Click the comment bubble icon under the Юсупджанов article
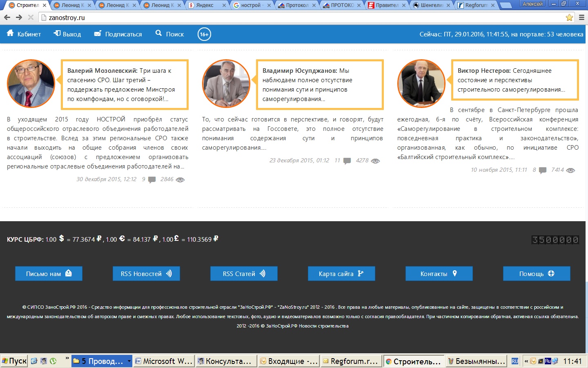 click(347, 161)
